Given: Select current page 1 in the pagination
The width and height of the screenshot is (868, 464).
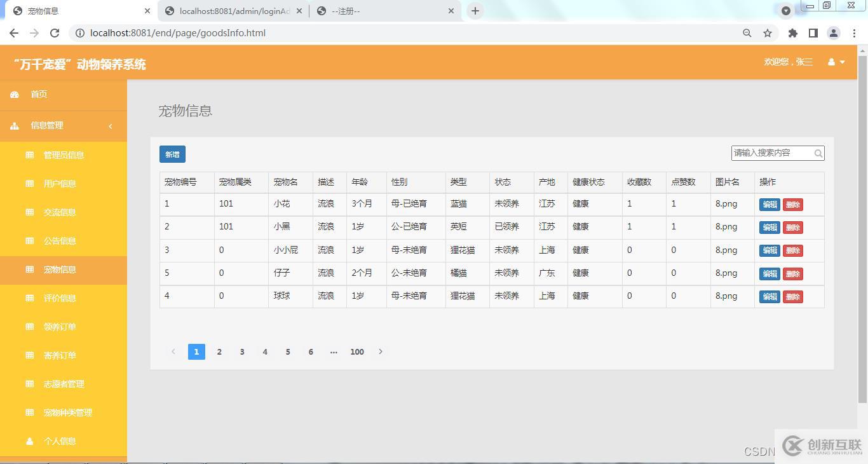Looking at the screenshot, I should [196, 351].
